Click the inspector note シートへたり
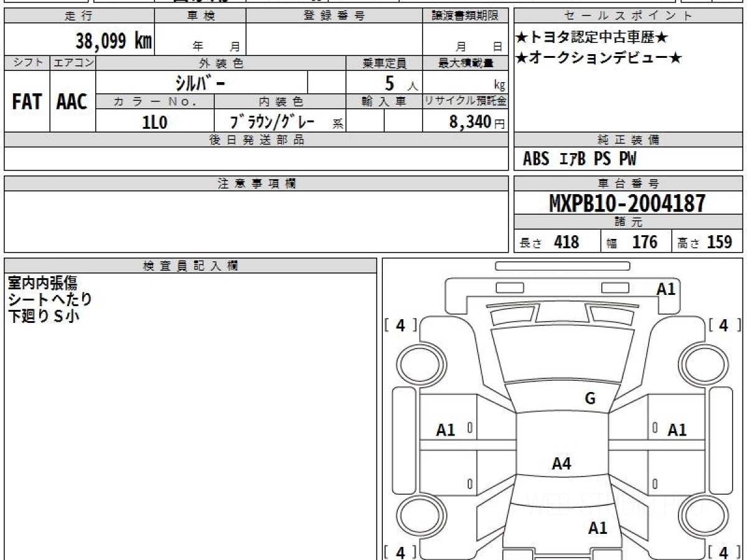747x560 pixels. click(x=50, y=299)
